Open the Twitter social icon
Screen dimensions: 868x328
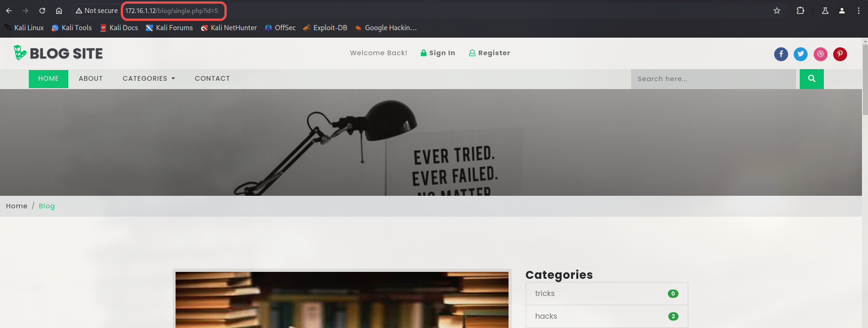pyautogui.click(x=800, y=54)
